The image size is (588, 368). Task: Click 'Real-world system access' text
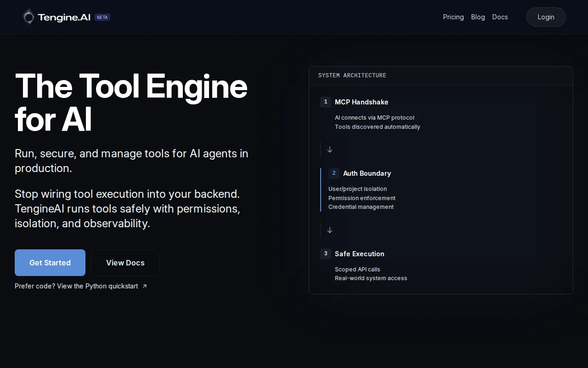tap(371, 278)
